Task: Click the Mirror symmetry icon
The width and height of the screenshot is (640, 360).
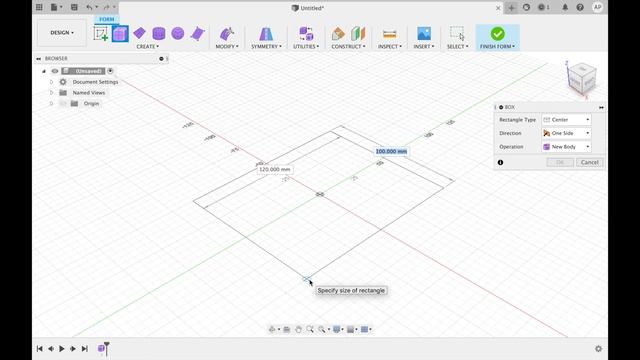Action: pyautogui.click(x=266, y=33)
